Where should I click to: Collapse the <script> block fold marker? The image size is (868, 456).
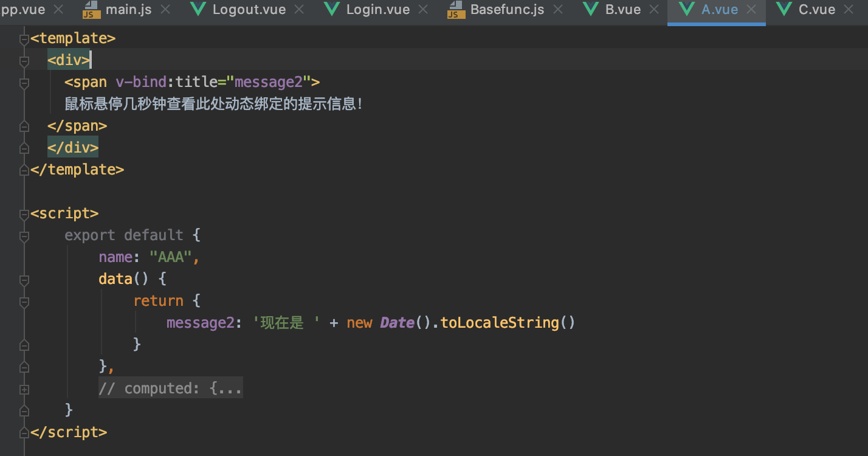coord(24,214)
